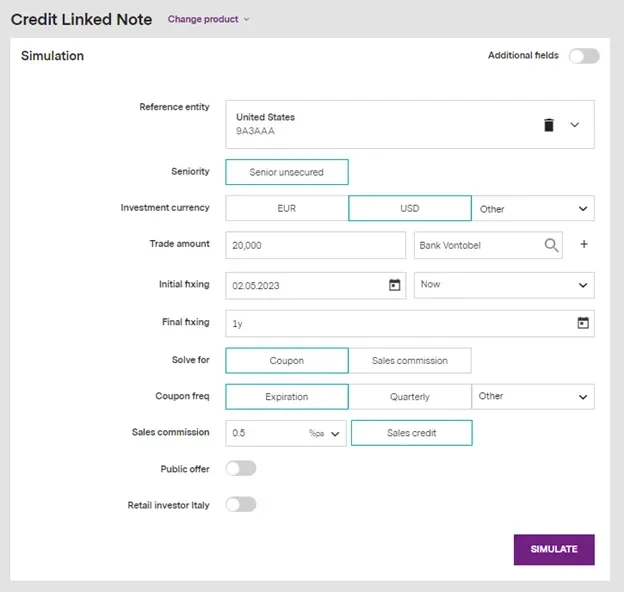Screen dimensions: 624x592
Task: Open the %pa sales commission unit dropdown
Action: point(327,434)
